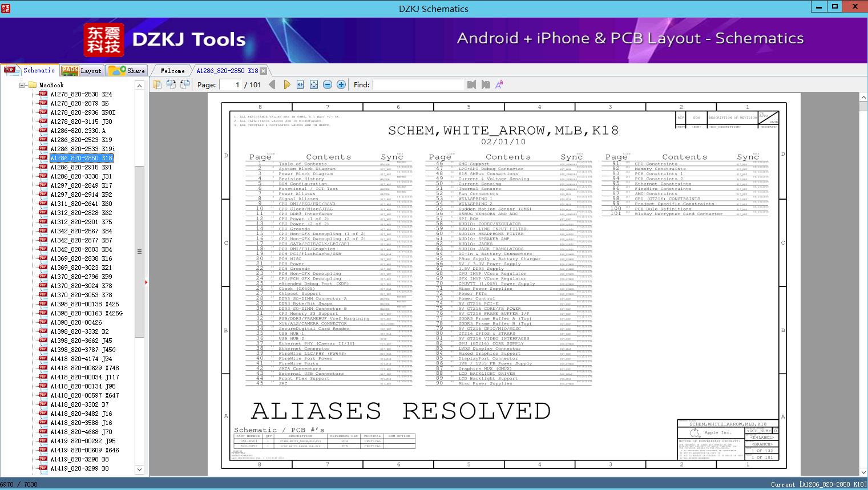Go to the previous page
Viewport: 868px width, 490px height.
(272, 84)
